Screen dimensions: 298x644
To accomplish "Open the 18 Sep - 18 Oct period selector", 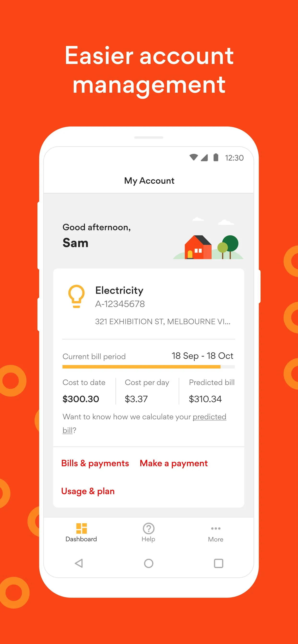I will 202,356.
